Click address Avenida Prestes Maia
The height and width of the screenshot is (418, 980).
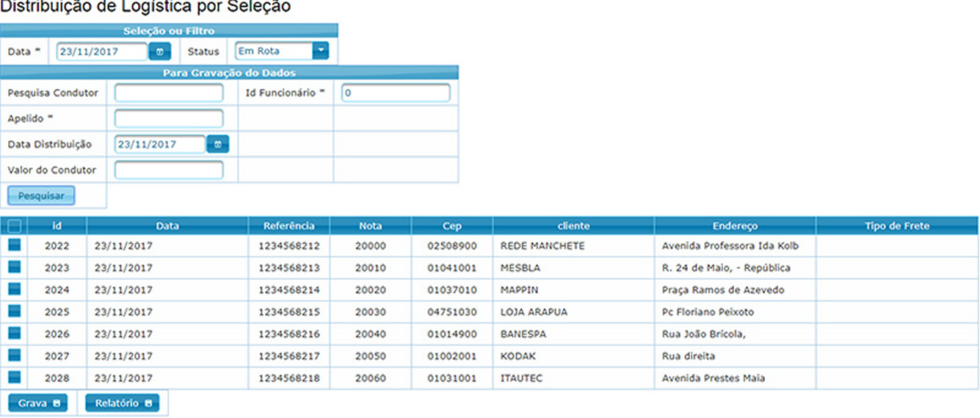click(714, 378)
